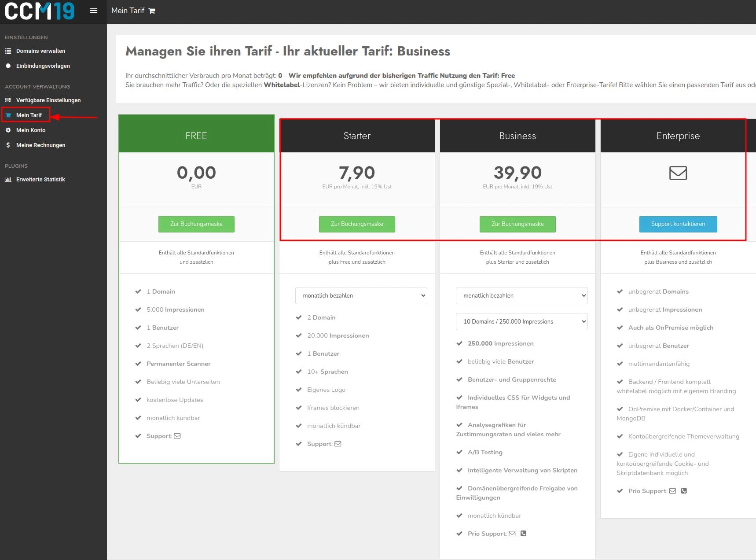Viewport: 756px width, 560px height.
Task: Click the phone icon in Business Prio Support
Action: [523, 534]
